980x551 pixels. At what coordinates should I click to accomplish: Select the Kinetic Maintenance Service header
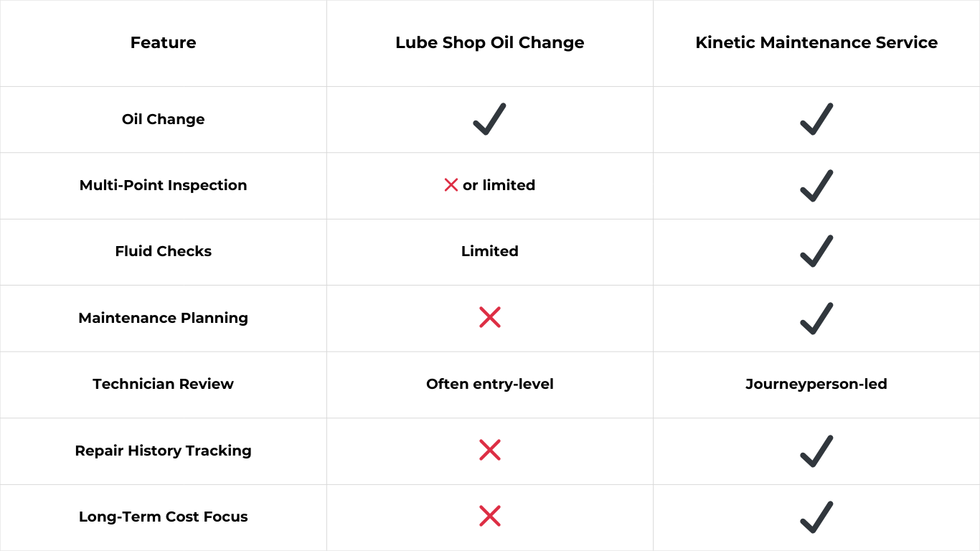click(816, 42)
